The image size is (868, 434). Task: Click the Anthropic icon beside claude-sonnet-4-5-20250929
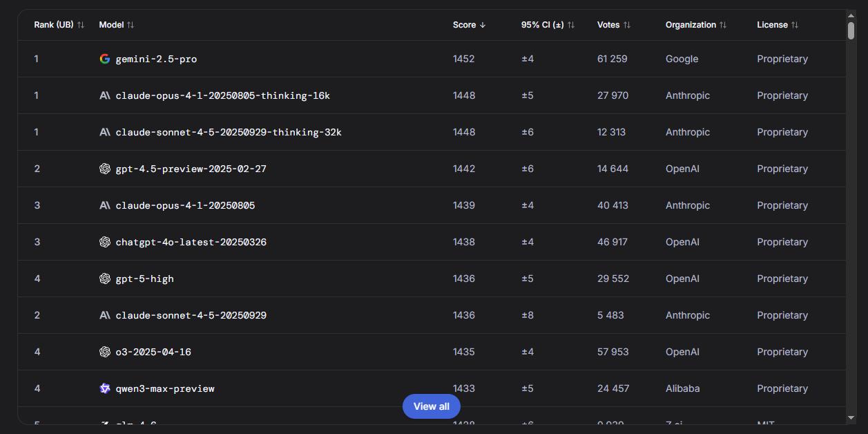point(105,315)
